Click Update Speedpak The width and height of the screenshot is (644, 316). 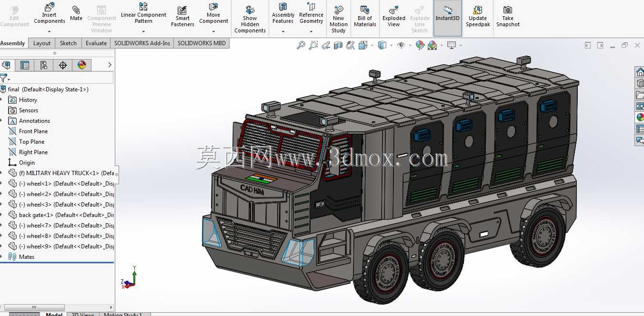(478, 16)
